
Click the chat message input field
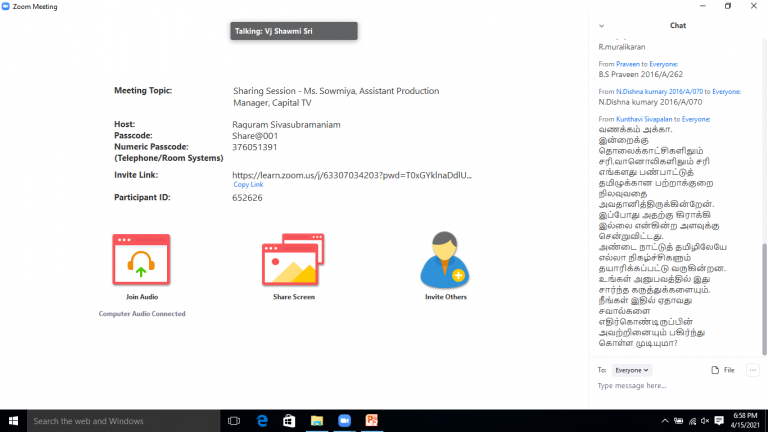tap(676, 386)
